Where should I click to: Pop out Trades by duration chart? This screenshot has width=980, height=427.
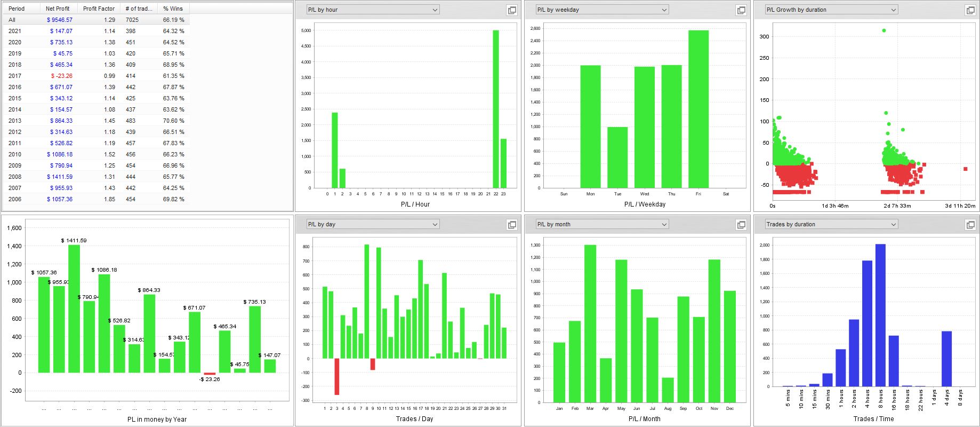point(970,225)
